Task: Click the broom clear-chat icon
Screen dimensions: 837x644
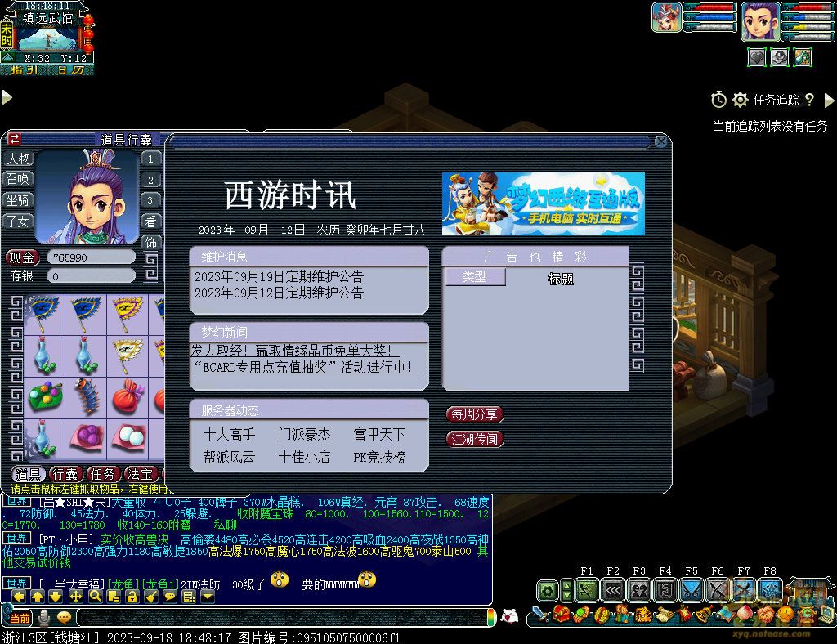Action: pos(151,597)
